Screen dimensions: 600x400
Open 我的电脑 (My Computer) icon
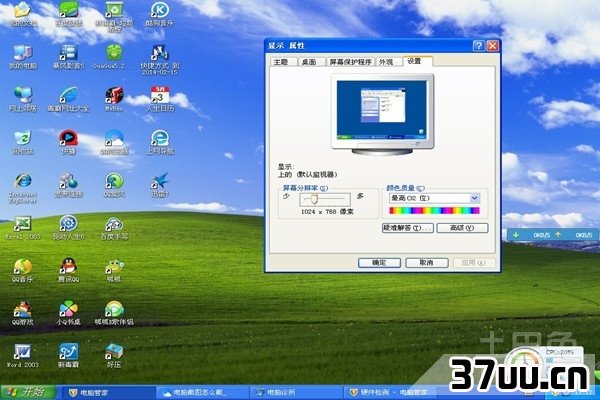[x=23, y=53]
